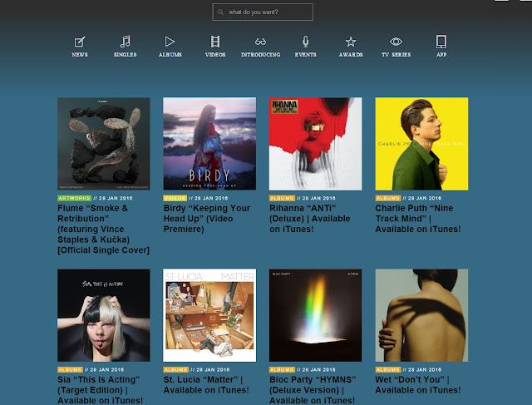532x405 pixels.
Task: Select the NEWS menu label
Action: click(80, 55)
